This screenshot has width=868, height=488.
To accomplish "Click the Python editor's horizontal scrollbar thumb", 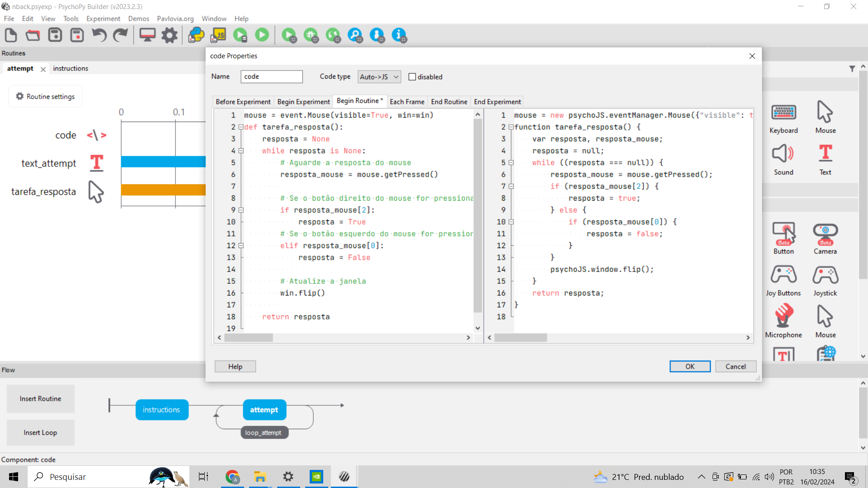I will 249,338.
